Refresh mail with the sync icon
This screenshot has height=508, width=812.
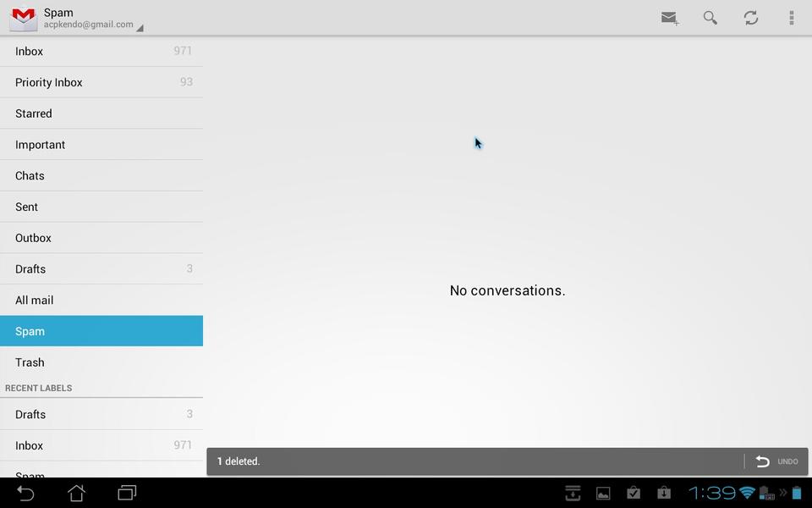(x=750, y=18)
